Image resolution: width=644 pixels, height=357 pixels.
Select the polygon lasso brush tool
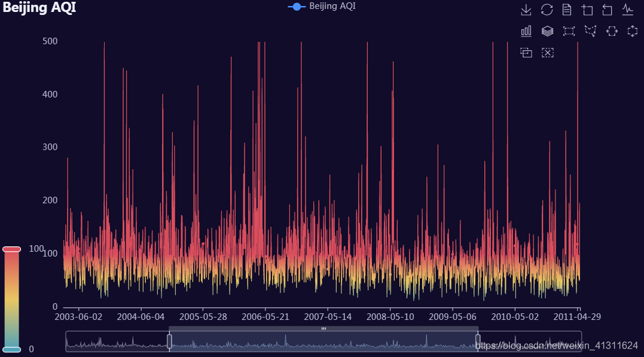590,31
